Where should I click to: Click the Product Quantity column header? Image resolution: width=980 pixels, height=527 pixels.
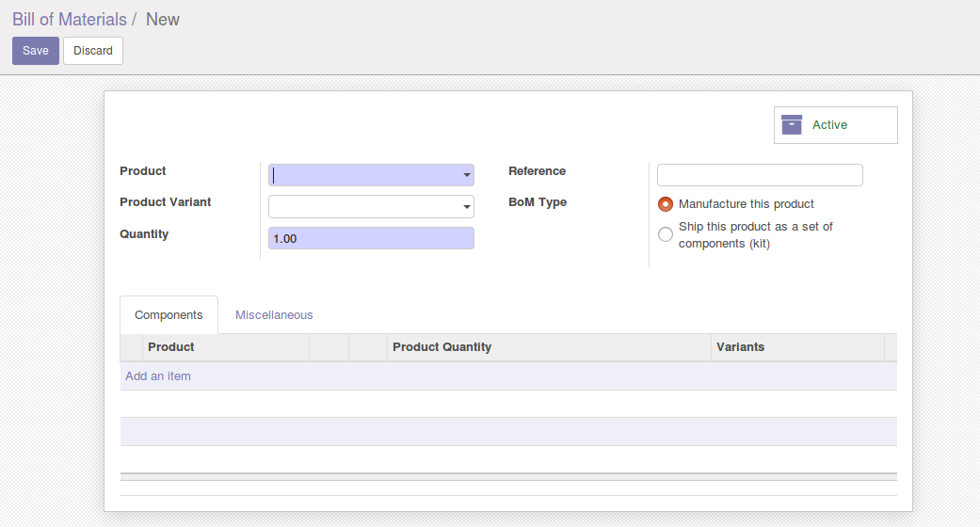click(x=442, y=347)
